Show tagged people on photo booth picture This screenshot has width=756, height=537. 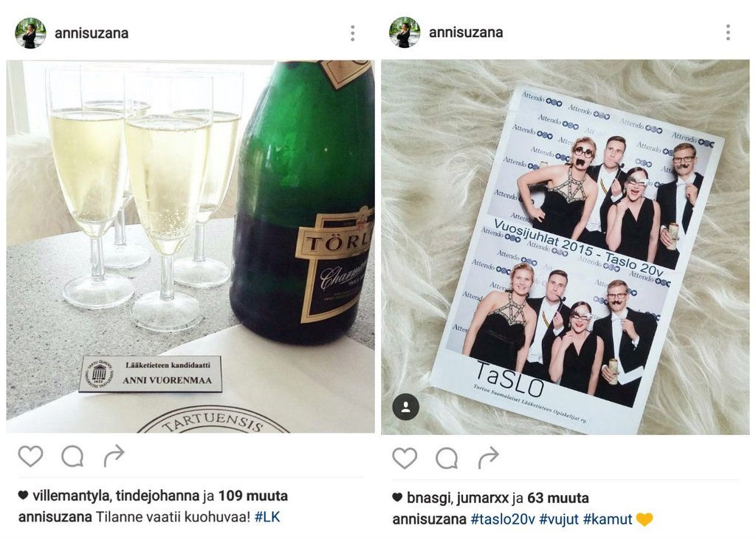(406, 407)
